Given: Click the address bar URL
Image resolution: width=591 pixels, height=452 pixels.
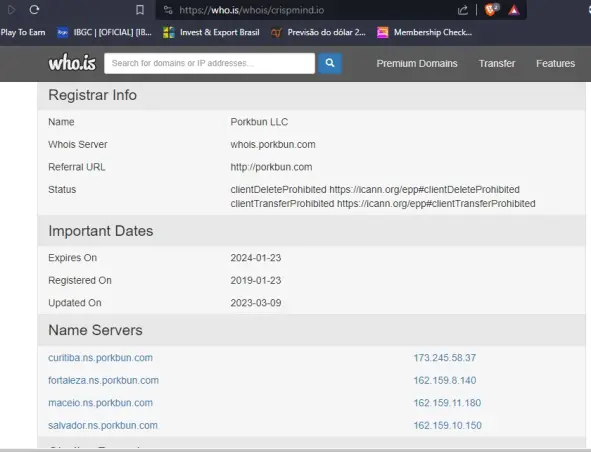Looking at the screenshot, I should [251, 10].
